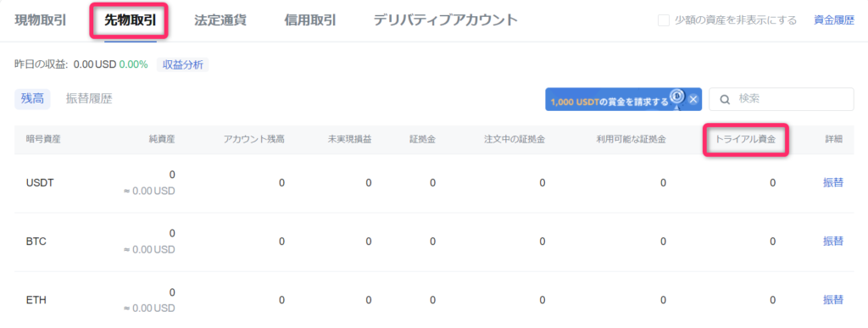Click 振替 link in USDT row
Screen dimensions: 868x328
click(833, 182)
